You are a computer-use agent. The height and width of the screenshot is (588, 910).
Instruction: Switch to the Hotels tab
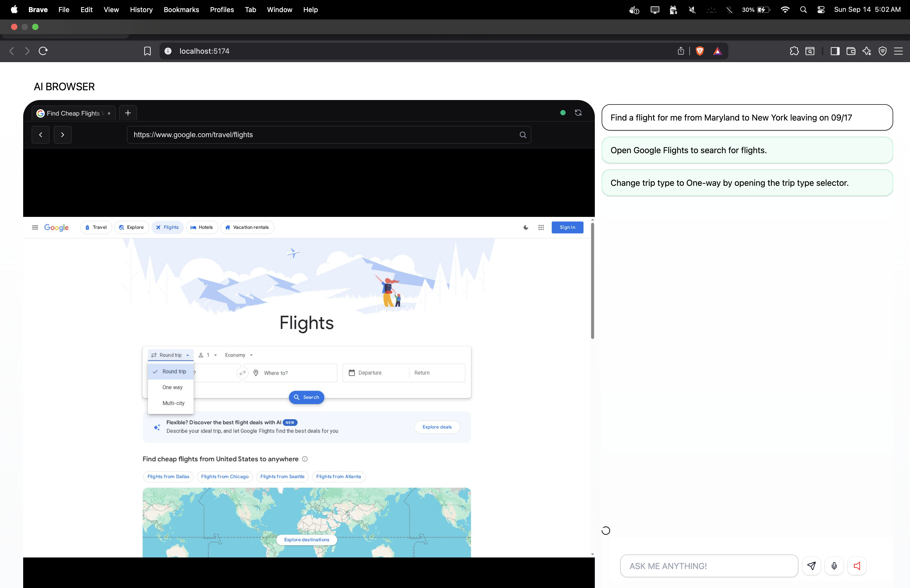point(202,228)
